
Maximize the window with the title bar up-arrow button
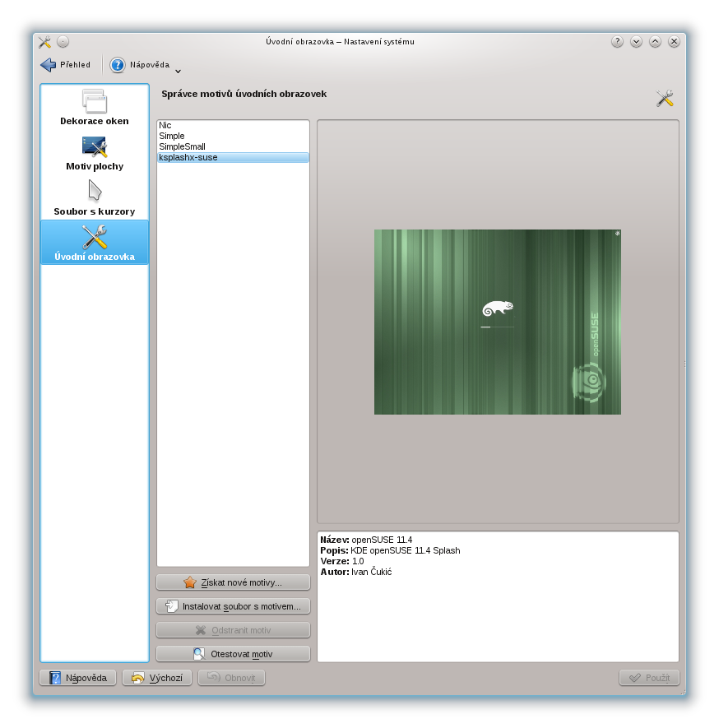(655, 42)
